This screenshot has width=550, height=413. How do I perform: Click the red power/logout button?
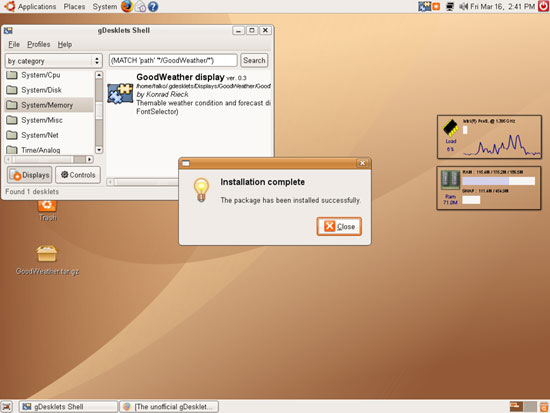click(x=543, y=6)
